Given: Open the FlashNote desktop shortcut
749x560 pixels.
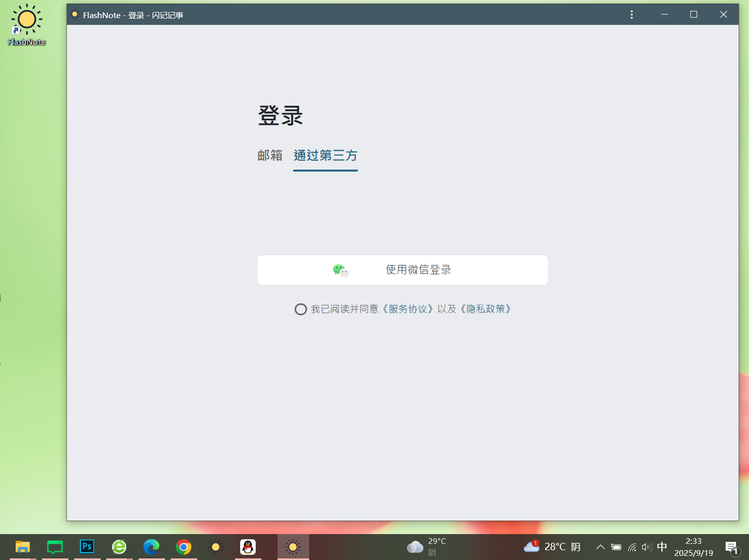Looking at the screenshot, I should (26, 25).
